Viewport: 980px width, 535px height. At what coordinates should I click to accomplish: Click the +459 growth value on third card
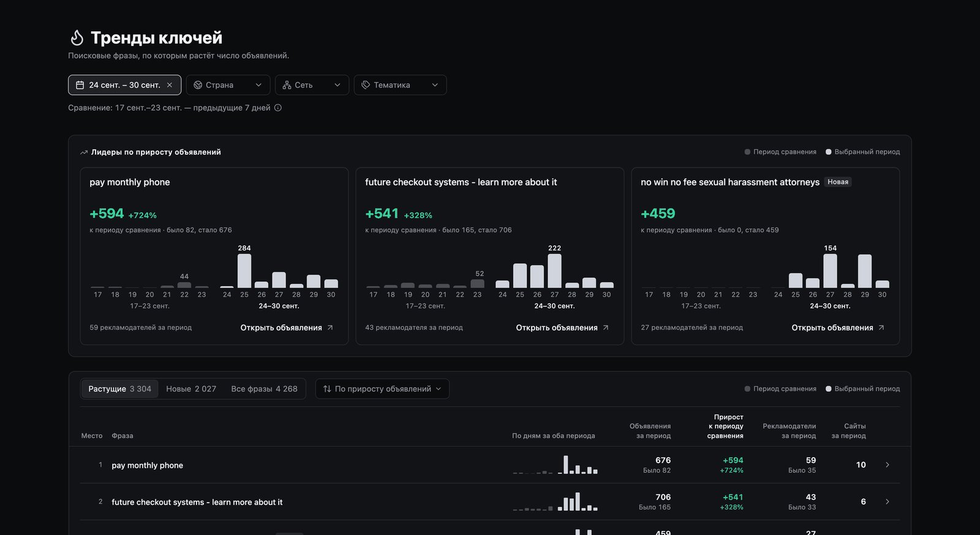tap(658, 214)
